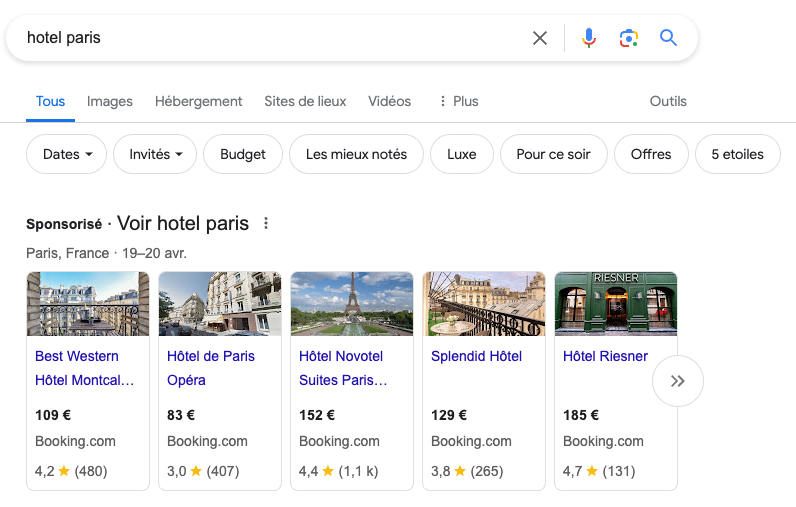Screen dimensions: 796x507
Task: Click Booking.com under Best Western
Action: click(x=75, y=442)
